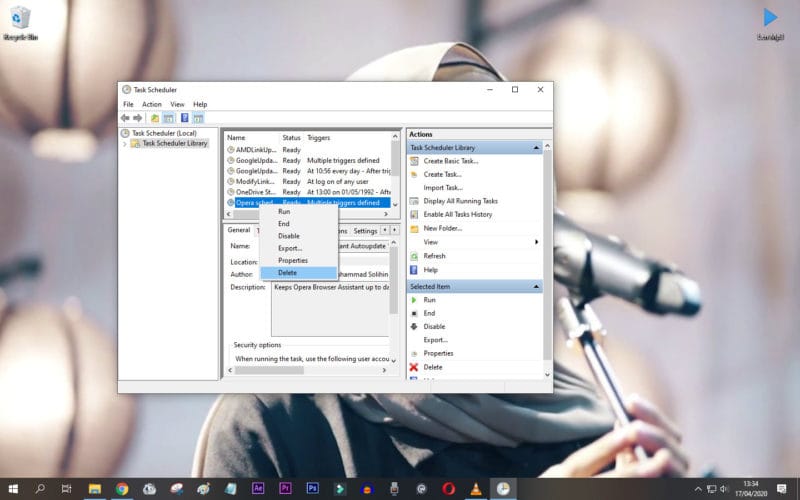Click the New Folder icon in Actions
This screenshot has height=500, width=800.
tap(414, 228)
